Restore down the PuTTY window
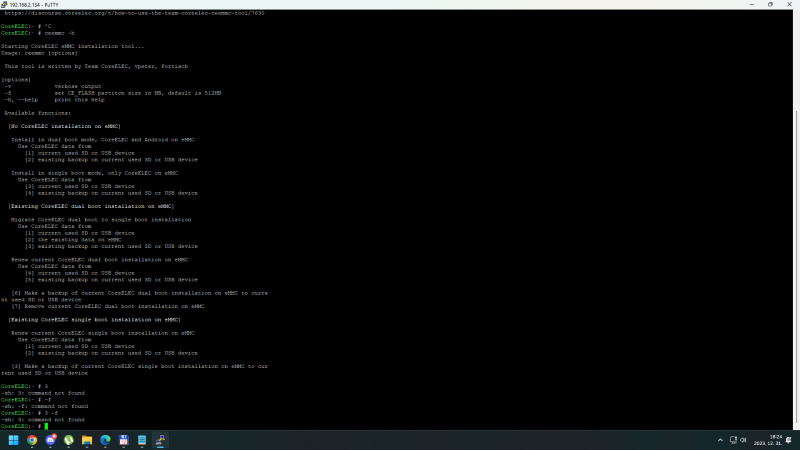Image resolution: width=800 pixels, height=450 pixels. pyautogui.click(x=770, y=5)
